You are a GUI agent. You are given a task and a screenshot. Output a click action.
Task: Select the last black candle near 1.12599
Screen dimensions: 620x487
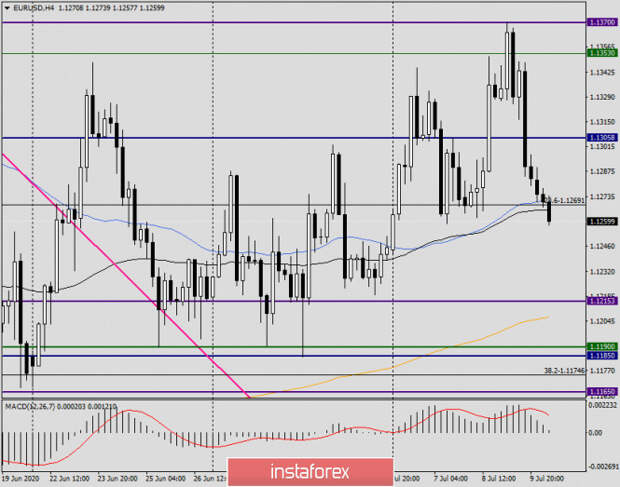click(x=549, y=212)
